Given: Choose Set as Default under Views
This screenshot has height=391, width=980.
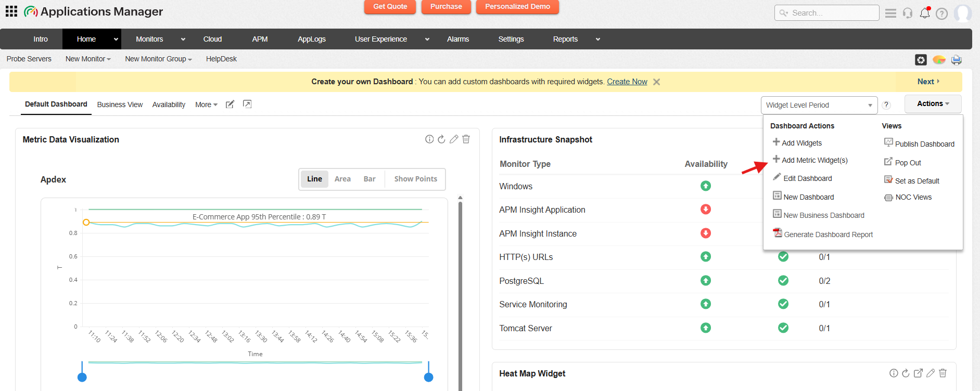Looking at the screenshot, I should (x=911, y=180).
